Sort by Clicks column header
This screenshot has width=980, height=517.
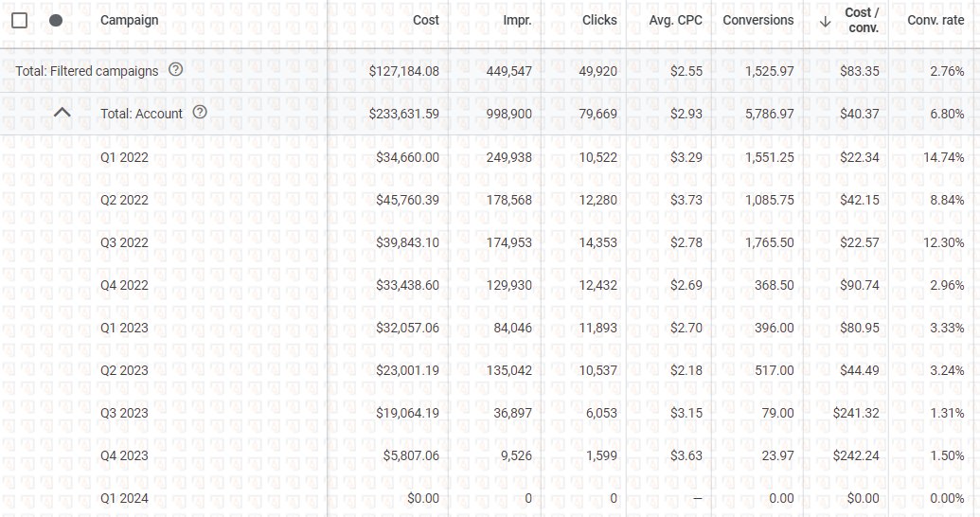599,20
